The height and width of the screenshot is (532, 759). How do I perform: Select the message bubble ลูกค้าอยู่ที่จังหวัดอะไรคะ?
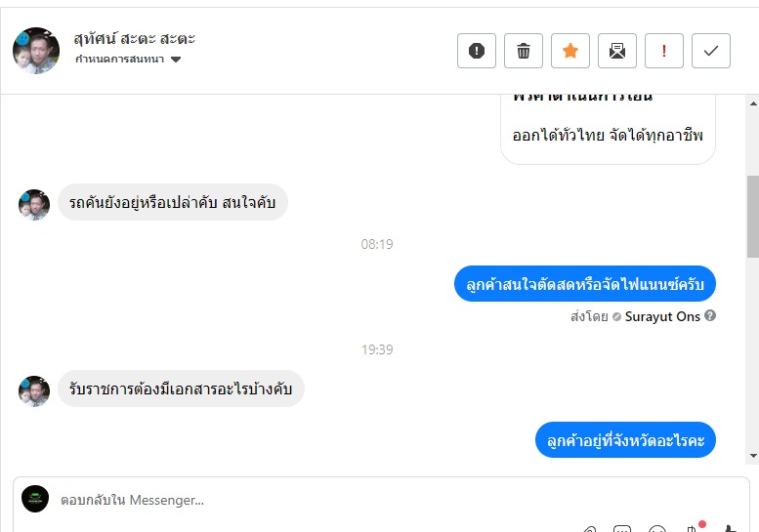click(x=626, y=440)
